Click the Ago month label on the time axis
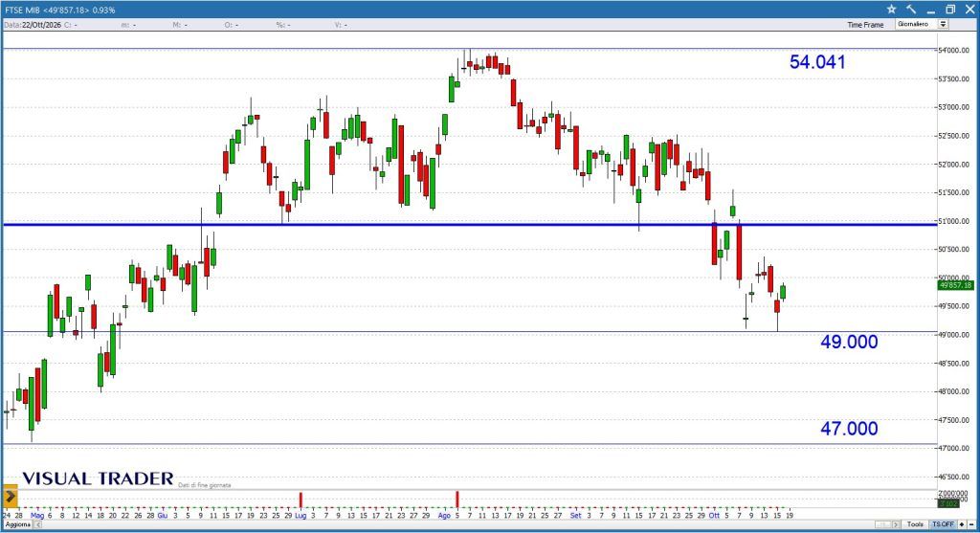This screenshot has width=980, height=533. [444, 516]
